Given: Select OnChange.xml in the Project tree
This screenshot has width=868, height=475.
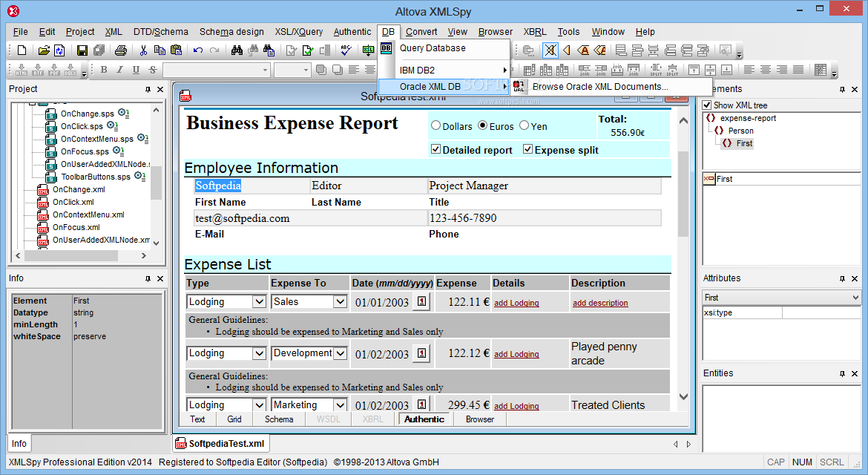Looking at the screenshot, I should click(79, 189).
